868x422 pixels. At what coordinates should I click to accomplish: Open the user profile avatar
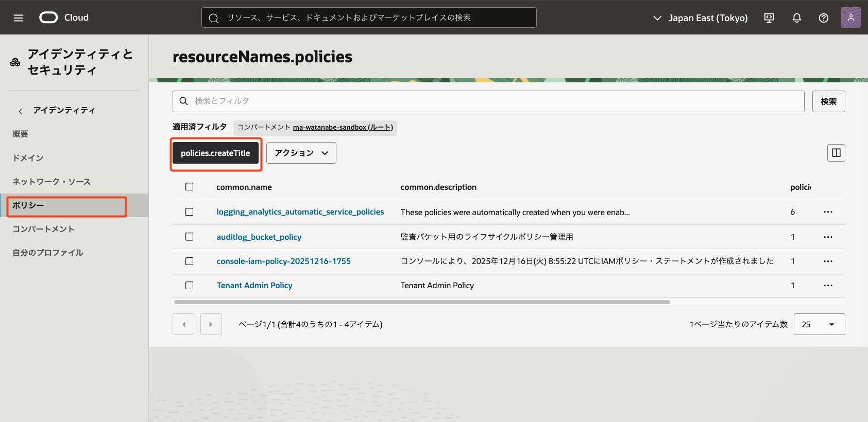click(x=850, y=17)
